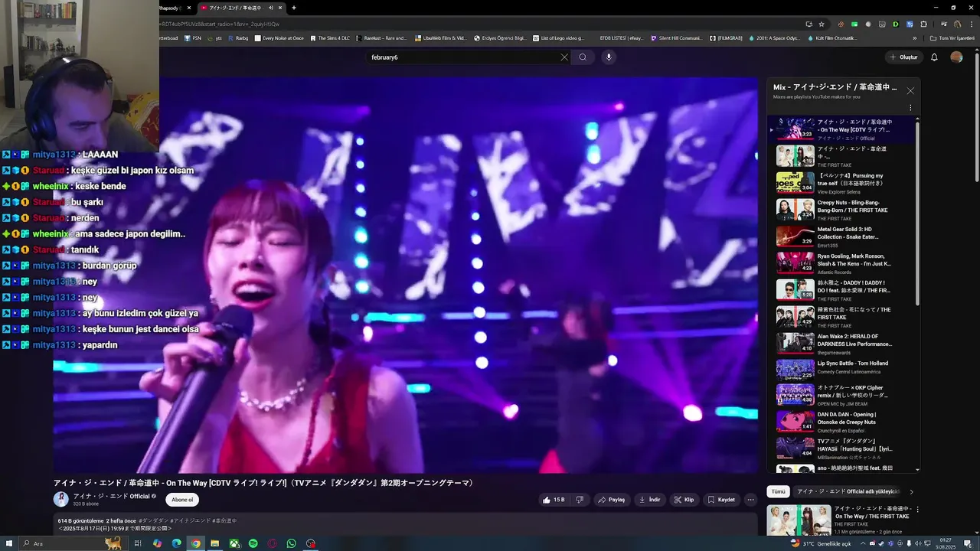Click the Klip clip button

click(684, 500)
